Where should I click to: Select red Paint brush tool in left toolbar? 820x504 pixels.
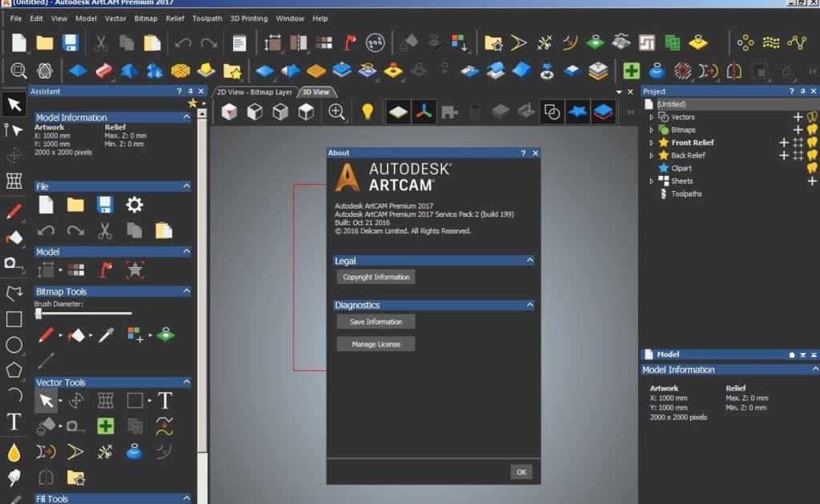pyautogui.click(x=14, y=211)
